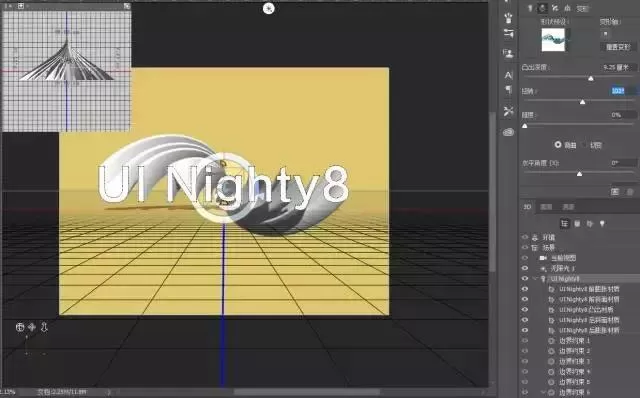Viewport: 640px width, 398px height.
Task: Open the Deform properties tab icon
Action: click(542, 8)
